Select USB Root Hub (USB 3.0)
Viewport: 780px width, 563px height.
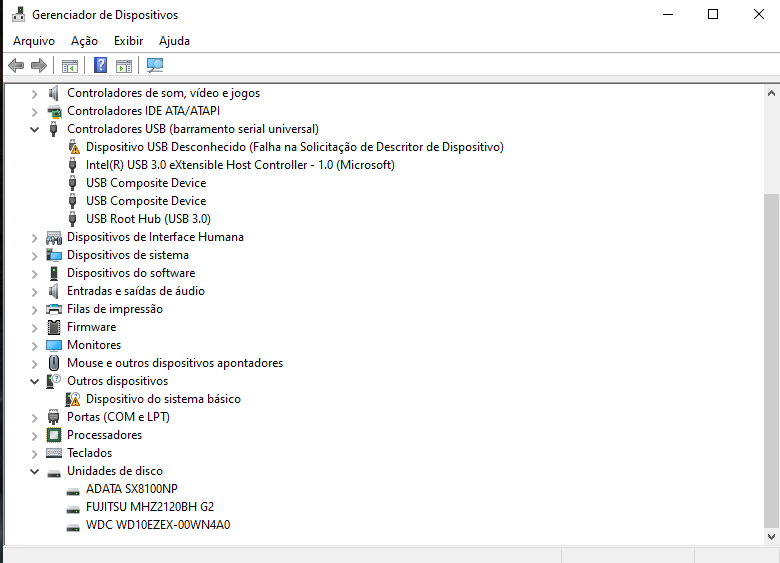point(148,219)
